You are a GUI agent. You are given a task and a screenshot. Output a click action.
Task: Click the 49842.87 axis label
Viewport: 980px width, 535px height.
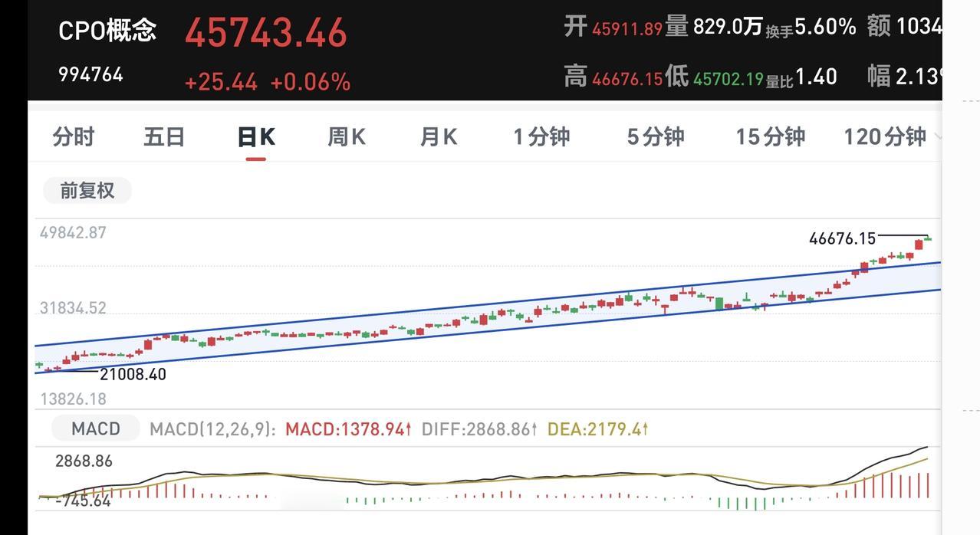73,233
